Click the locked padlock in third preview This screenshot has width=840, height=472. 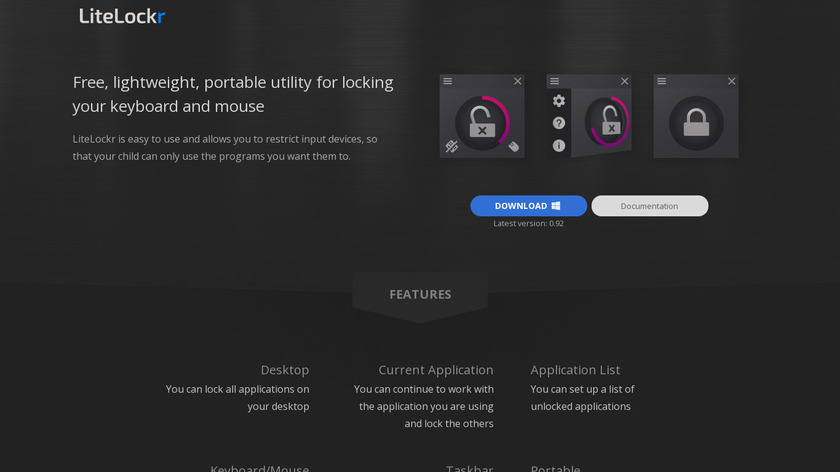tap(696, 123)
